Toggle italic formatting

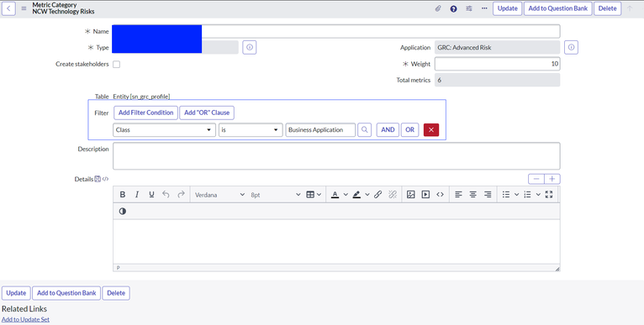pos(137,195)
